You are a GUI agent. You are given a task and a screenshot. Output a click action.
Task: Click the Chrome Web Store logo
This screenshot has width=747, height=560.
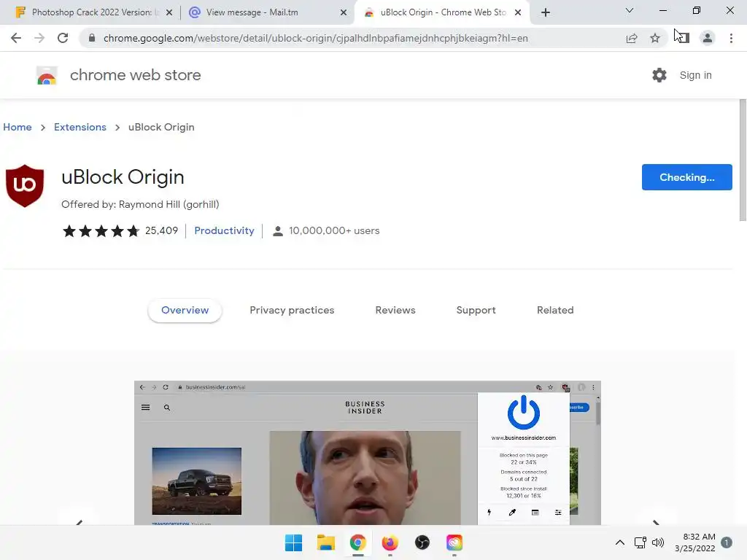[x=47, y=75]
